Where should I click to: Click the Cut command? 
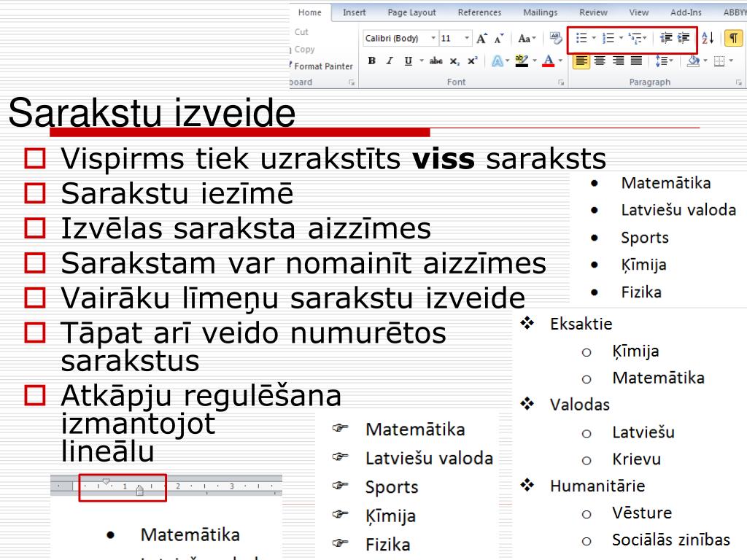pos(301,32)
